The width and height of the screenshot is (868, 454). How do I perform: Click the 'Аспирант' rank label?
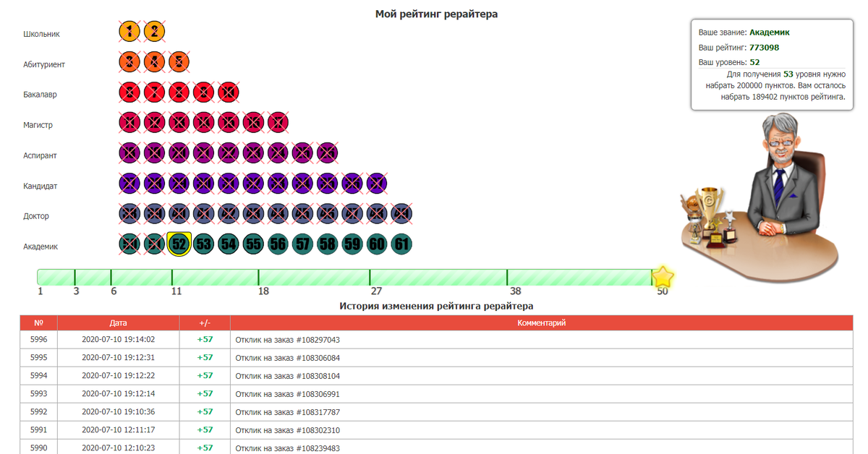click(40, 155)
